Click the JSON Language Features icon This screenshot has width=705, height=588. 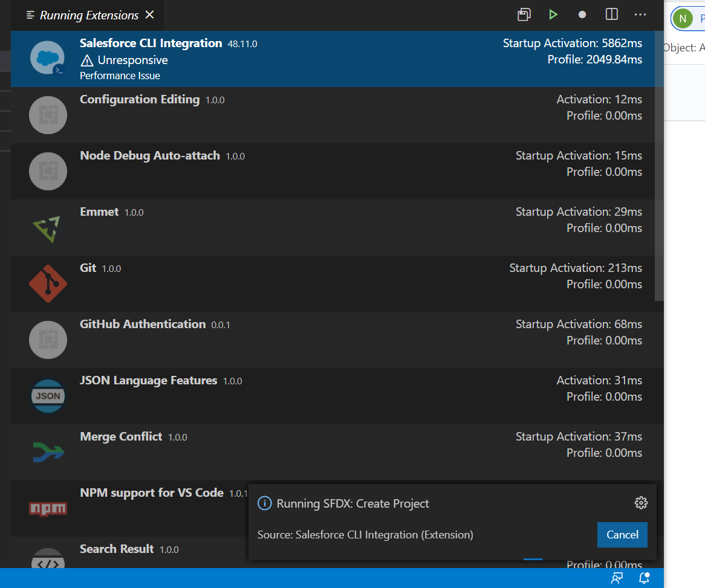click(x=48, y=396)
